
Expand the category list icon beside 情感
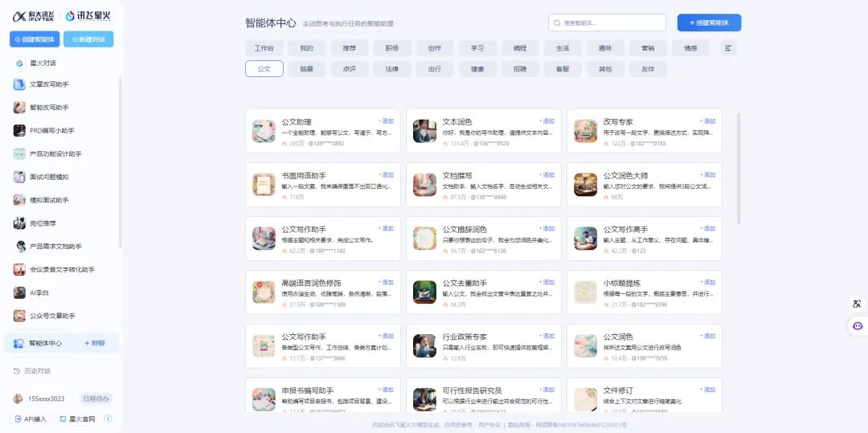[728, 48]
